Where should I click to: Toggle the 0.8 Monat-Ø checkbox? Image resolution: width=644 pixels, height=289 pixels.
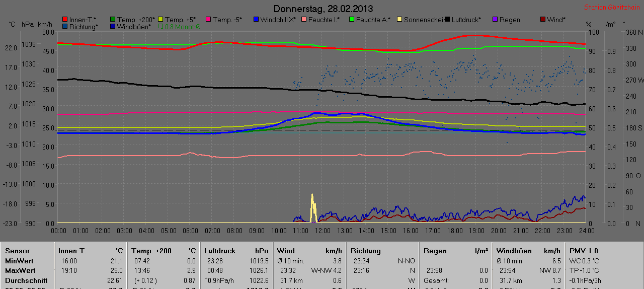click(161, 26)
